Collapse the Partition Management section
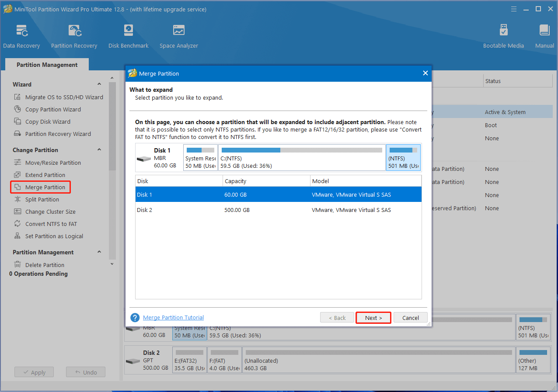The height and width of the screenshot is (392, 558). (x=99, y=252)
